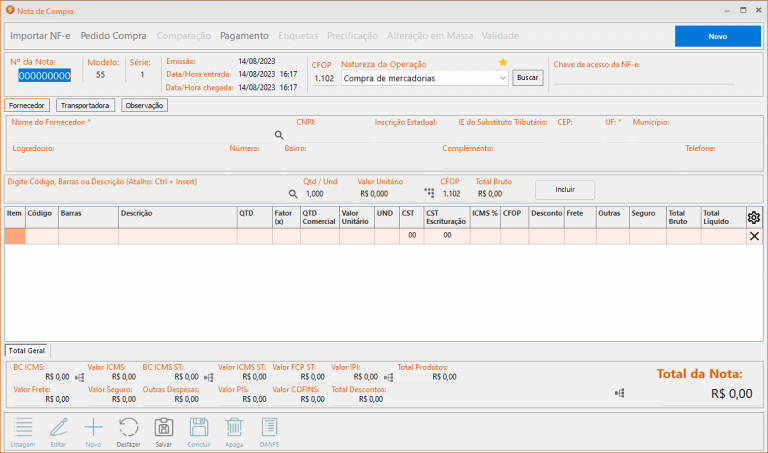Click tree icon next to Valor IPI
The height and width of the screenshot is (453, 768).
388,377
